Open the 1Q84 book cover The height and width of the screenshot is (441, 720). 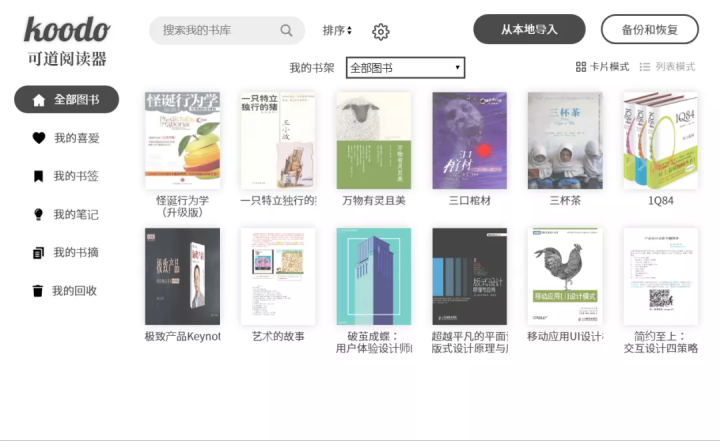(x=660, y=141)
